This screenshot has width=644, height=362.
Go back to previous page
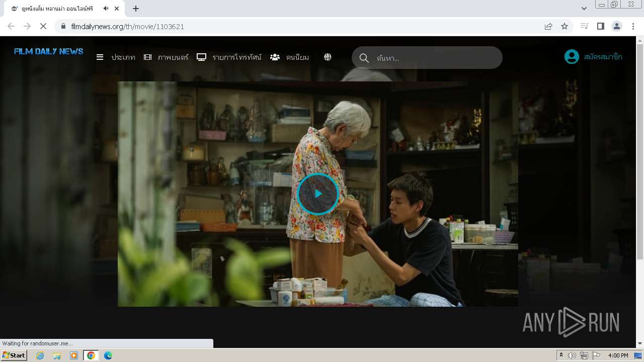[x=11, y=26]
